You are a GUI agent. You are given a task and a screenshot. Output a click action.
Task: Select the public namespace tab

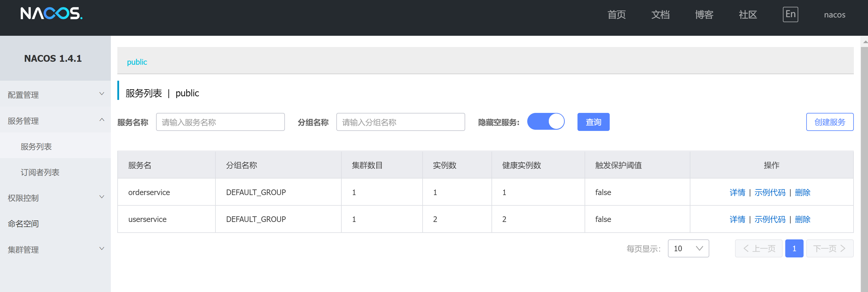[137, 62]
